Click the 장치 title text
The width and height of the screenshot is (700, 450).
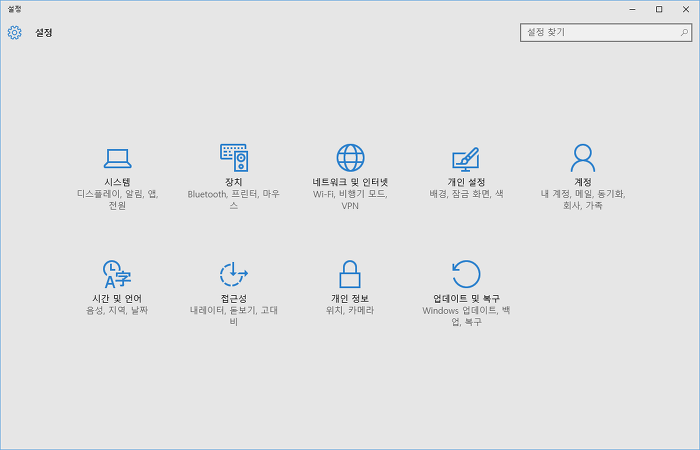(x=233, y=182)
